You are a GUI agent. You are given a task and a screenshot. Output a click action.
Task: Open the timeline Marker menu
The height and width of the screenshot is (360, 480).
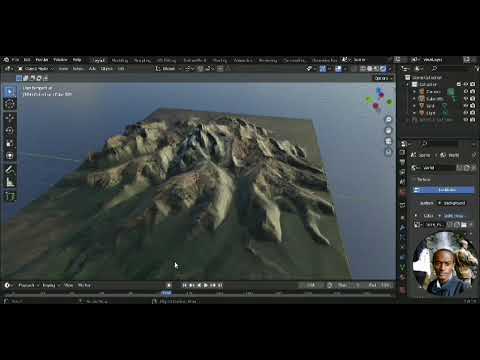[x=84, y=285]
